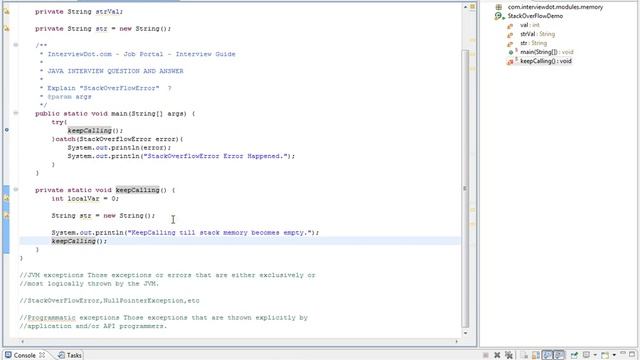Toggle show console when standard error changes
The height and width of the screenshot is (360, 640).
(559, 355)
